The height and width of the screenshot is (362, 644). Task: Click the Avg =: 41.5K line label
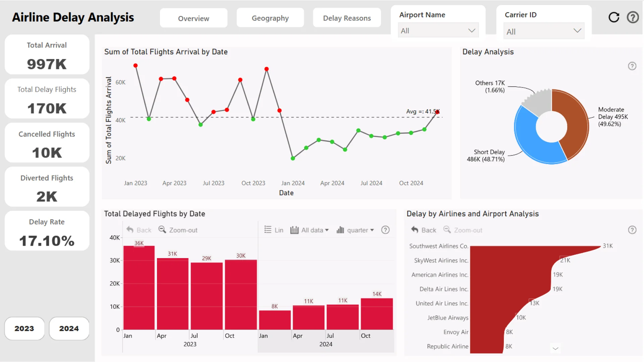pos(423,111)
